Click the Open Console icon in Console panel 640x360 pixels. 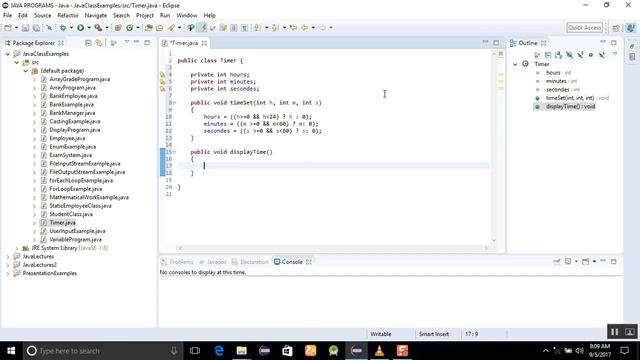coord(585,262)
